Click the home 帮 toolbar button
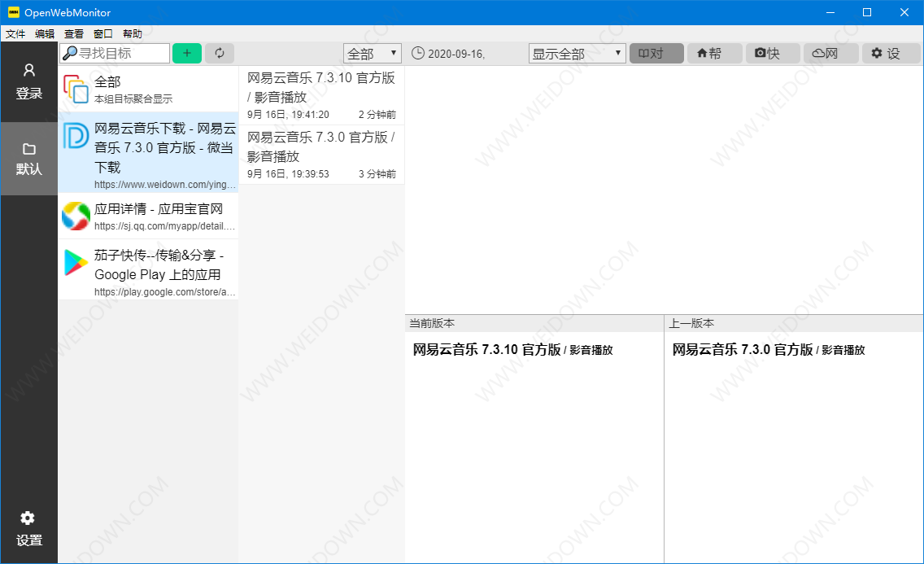Image resolution: width=924 pixels, height=564 pixels. [x=715, y=54]
